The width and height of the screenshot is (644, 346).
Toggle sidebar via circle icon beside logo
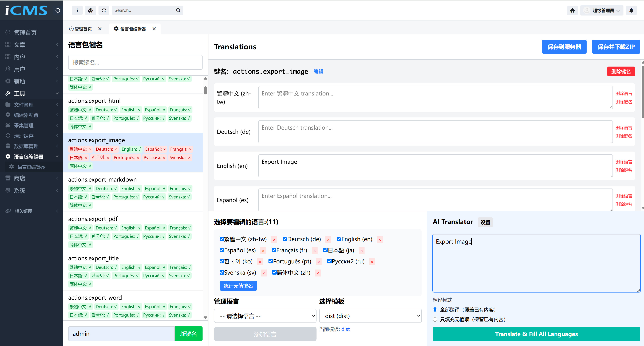click(57, 10)
